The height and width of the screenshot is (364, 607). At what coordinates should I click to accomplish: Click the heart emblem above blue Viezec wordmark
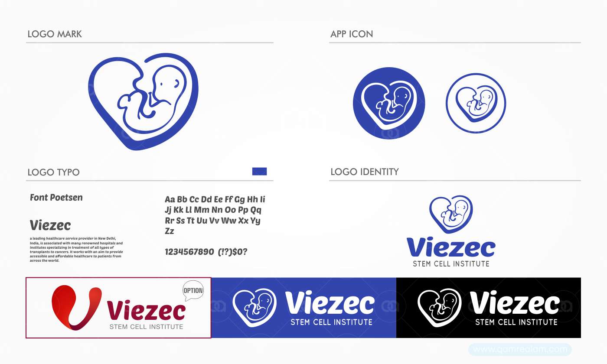(451, 214)
